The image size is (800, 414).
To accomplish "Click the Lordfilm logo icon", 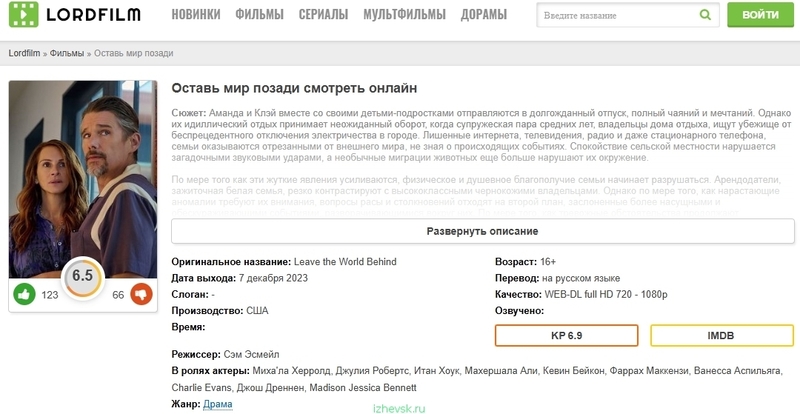I will pyautogui.click(x=23, y=15).
